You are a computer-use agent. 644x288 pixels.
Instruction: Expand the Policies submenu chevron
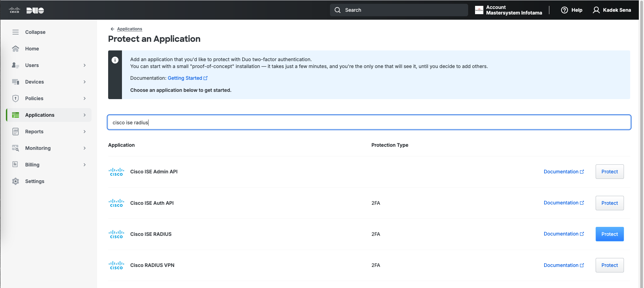pyautogui.click(x=85, y=98)
